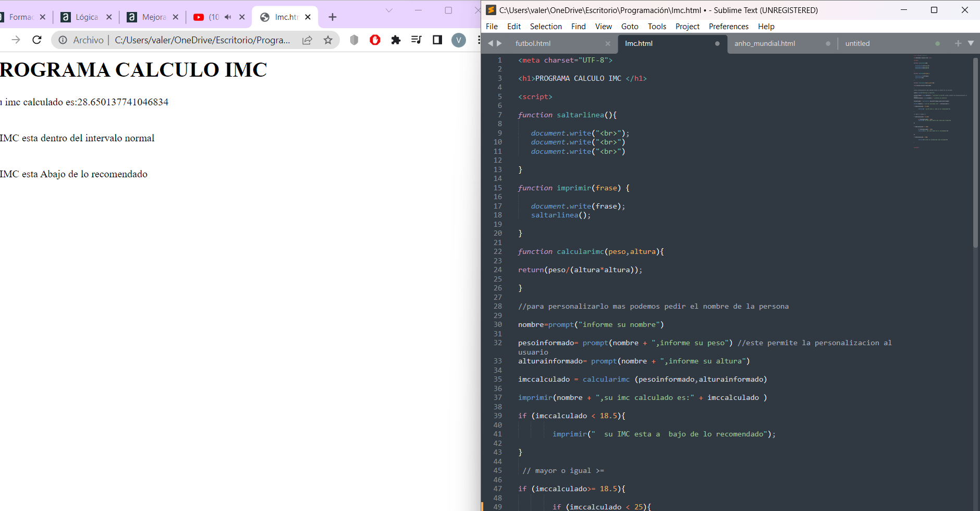980x511 pixels.
Task: Click Sublime Text app icon in title bar
Action: click(491, 10)
